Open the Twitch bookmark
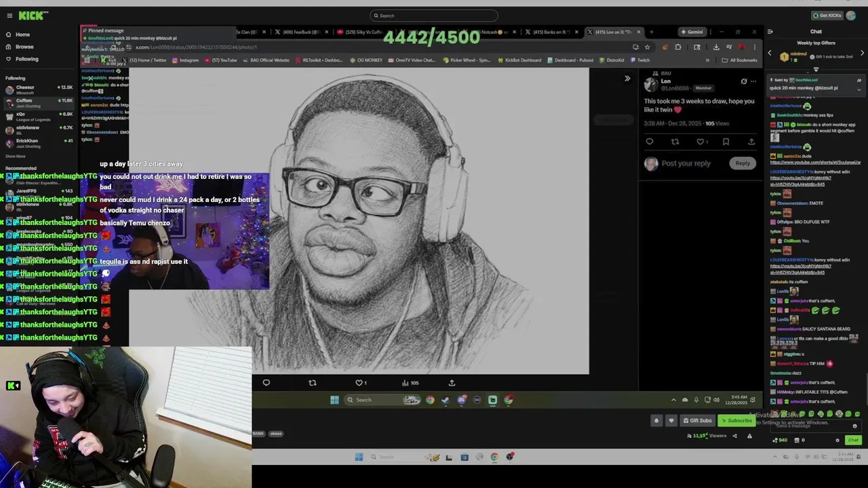Screen dimensions: 868x488 pos(639,60)
